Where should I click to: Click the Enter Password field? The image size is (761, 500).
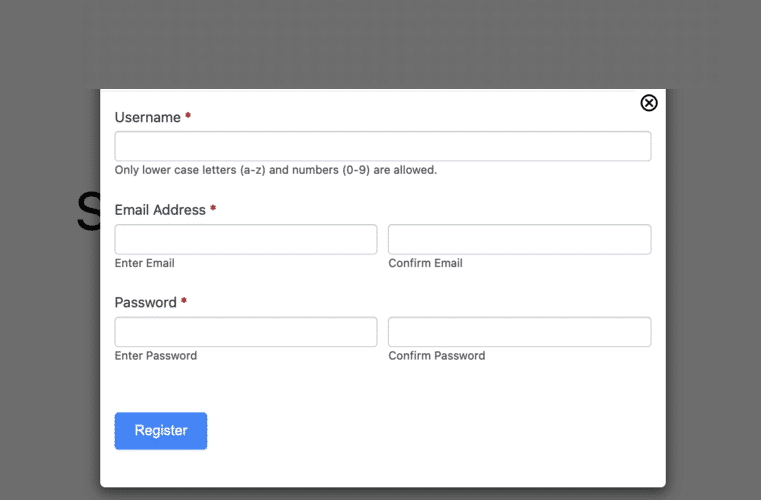click(x=246, y=332)
